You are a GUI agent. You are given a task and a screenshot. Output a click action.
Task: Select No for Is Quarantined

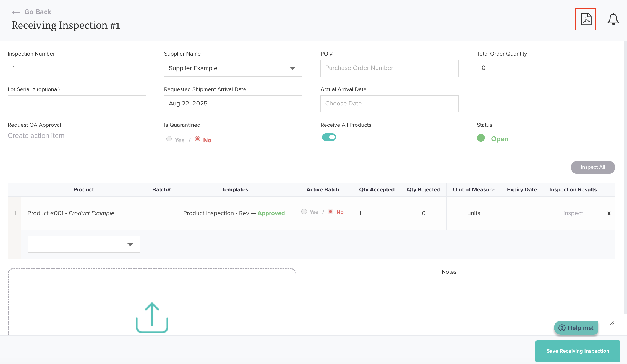coord(197,139)
